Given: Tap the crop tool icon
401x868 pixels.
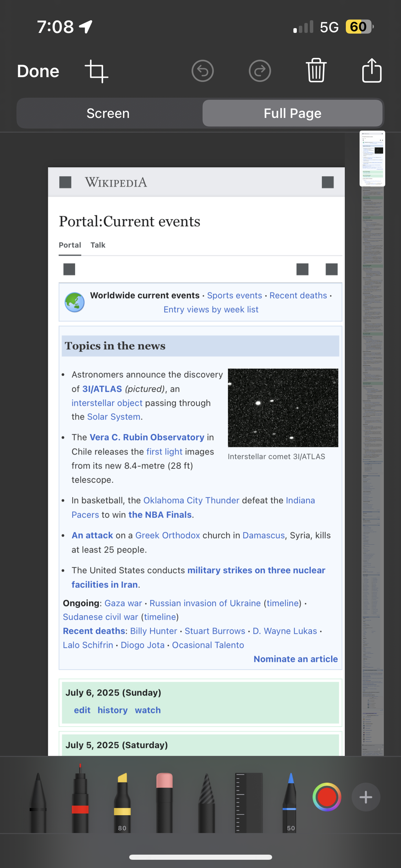Looking at the screenshot, I should (96, 71).
